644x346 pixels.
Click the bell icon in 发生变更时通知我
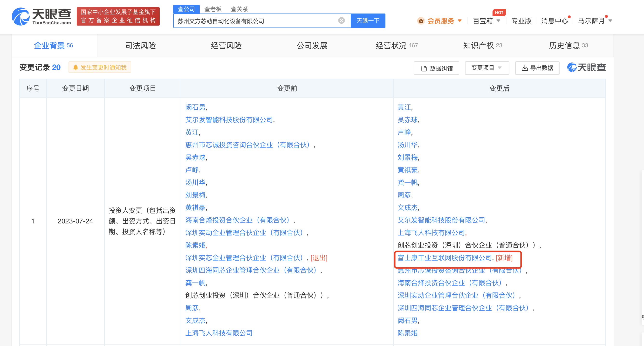75,68
